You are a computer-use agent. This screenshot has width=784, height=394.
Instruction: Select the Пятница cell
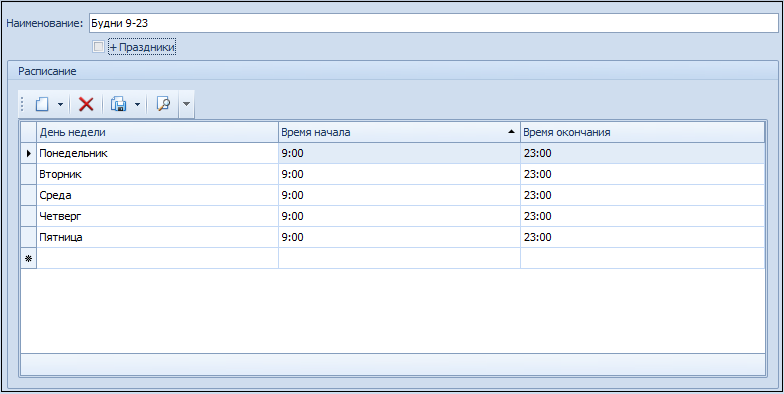pos(158,238)
